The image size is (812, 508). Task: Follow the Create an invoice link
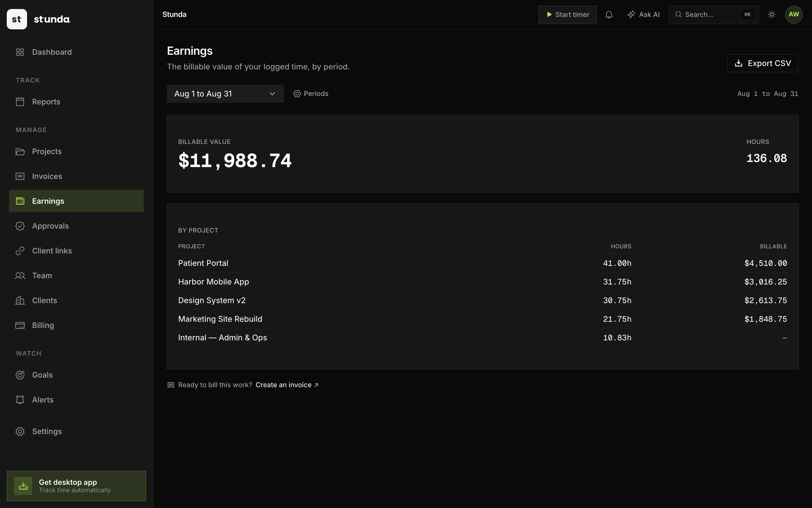point(287,385)
